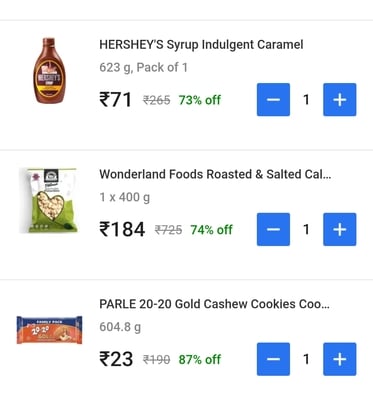Select the ₹71 price of Hershey's syrup
This screenshot has width=373, height=400.
(116, 100)
